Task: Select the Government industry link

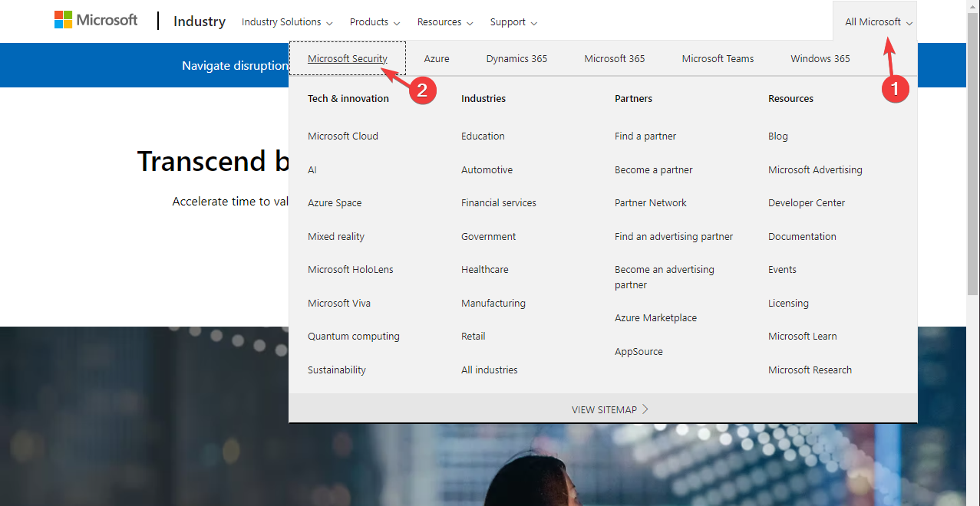Action: [x=489, y=237]
